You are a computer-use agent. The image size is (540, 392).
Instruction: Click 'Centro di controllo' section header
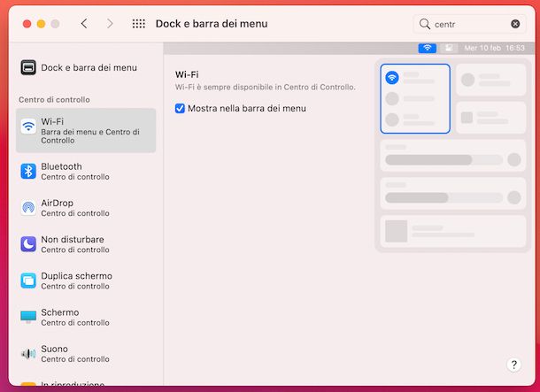(x=54, y=99)
